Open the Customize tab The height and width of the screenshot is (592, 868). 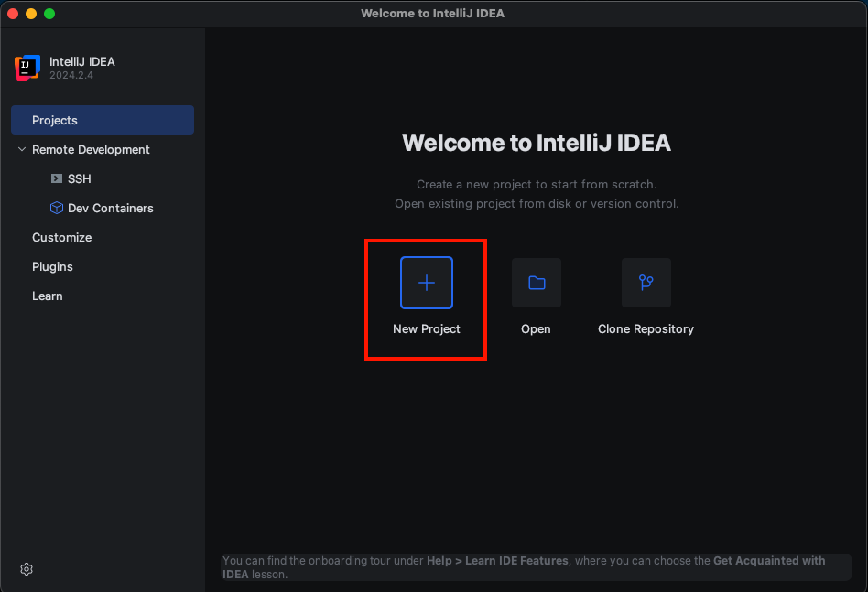pos(62,237)
